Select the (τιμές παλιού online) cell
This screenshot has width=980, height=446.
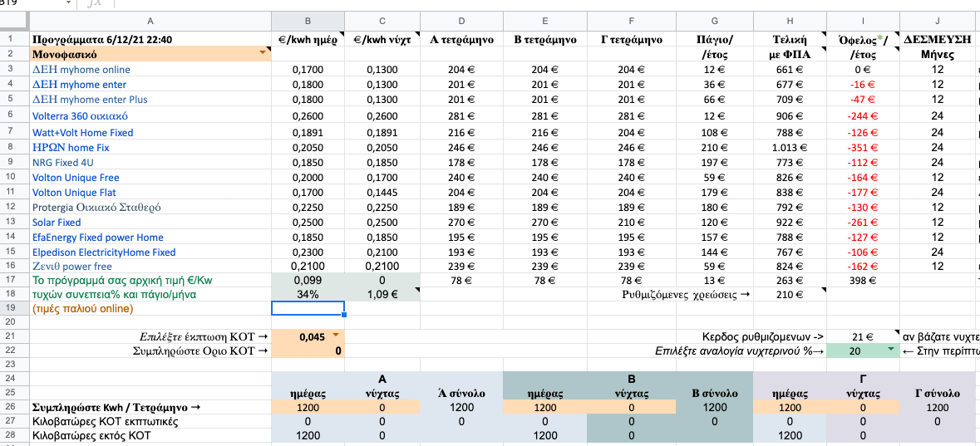pos(150,308)
